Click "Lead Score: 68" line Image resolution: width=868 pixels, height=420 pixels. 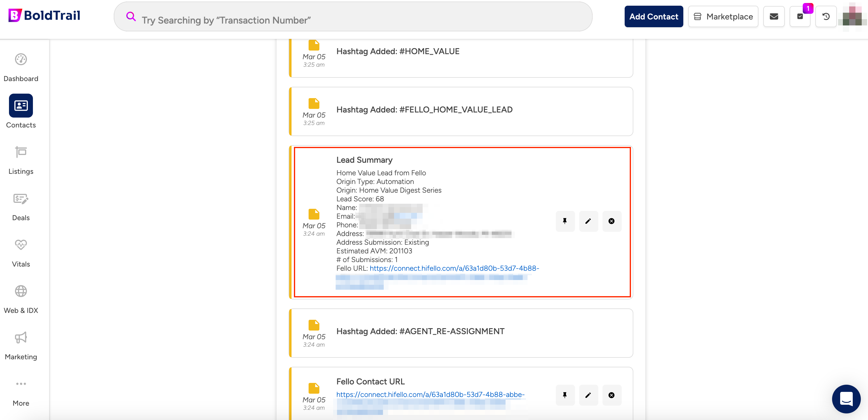[360, 199]
